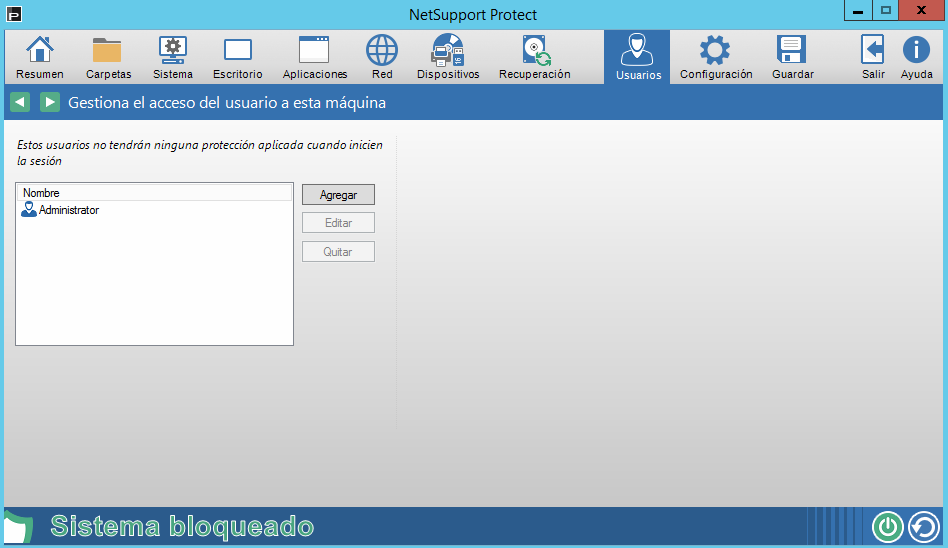This screenshot has height=548, width=948.
Task: Select Administrator in the user list
Action: (60, 210)
